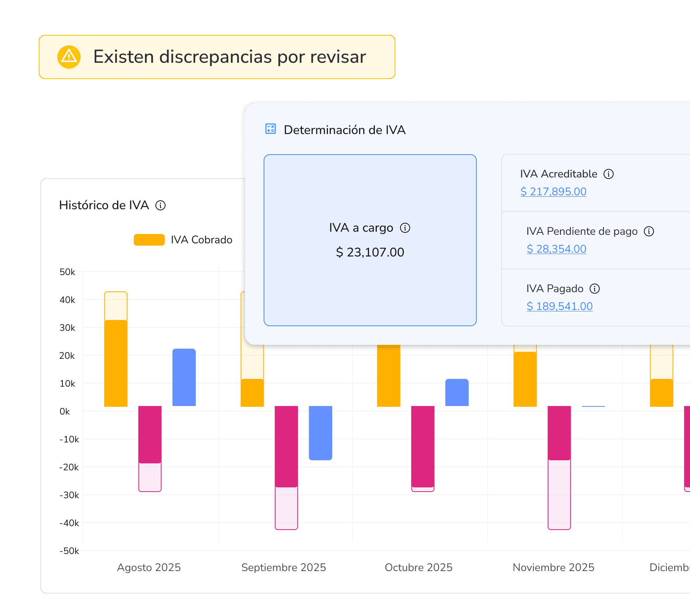Click the warning triangle icon in discrepancy banner
The width and height of the screenshot is (690, 616).
click(69, 57)
